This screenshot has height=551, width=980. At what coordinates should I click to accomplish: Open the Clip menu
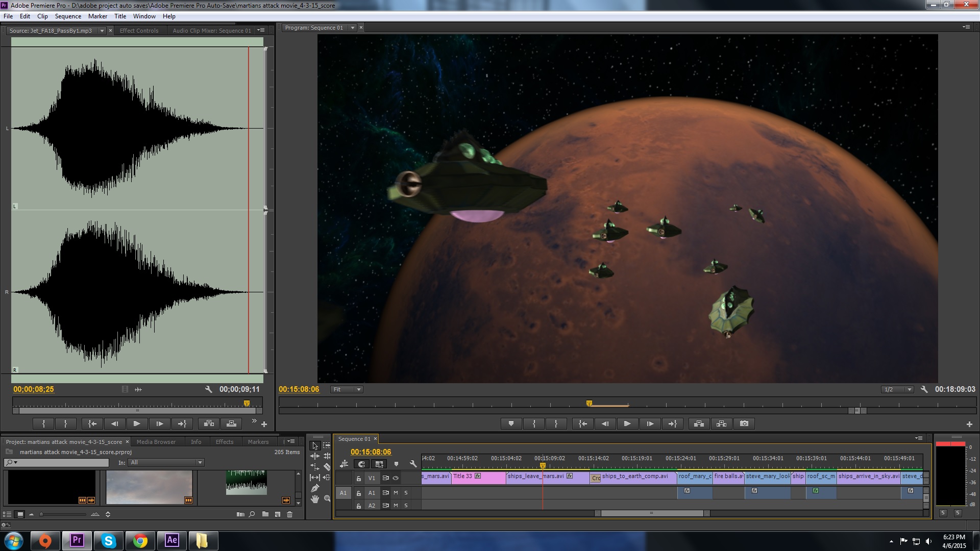(x=42, y=16)
